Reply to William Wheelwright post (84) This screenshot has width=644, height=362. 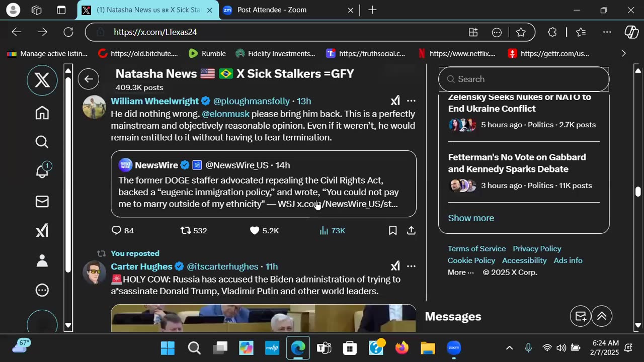[x=123, y=231]
